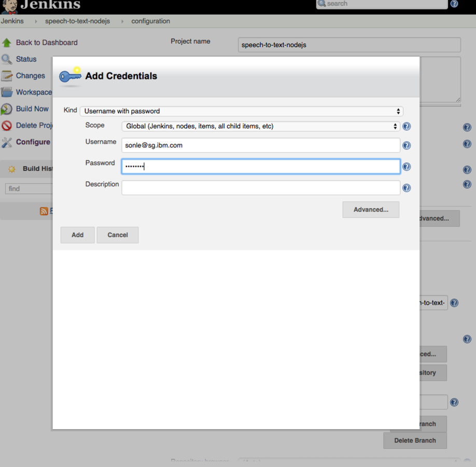The image size is (476, 467).
Task: Open help for the Password field
Action: pos(407,167)
